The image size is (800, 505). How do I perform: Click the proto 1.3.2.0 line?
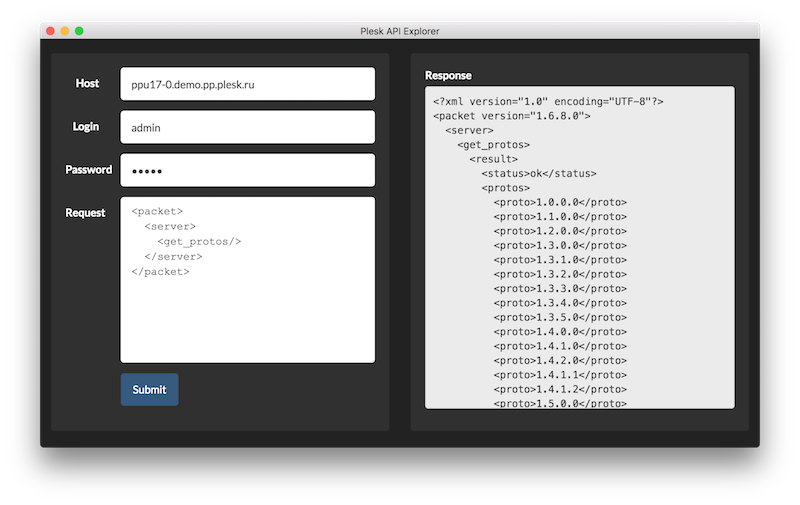coord(560,274)
